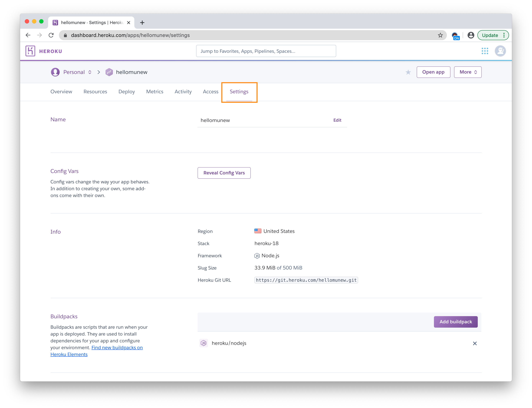Click the heroku-18 stack value
Screen dimensions: 532x408
point(266,243)
